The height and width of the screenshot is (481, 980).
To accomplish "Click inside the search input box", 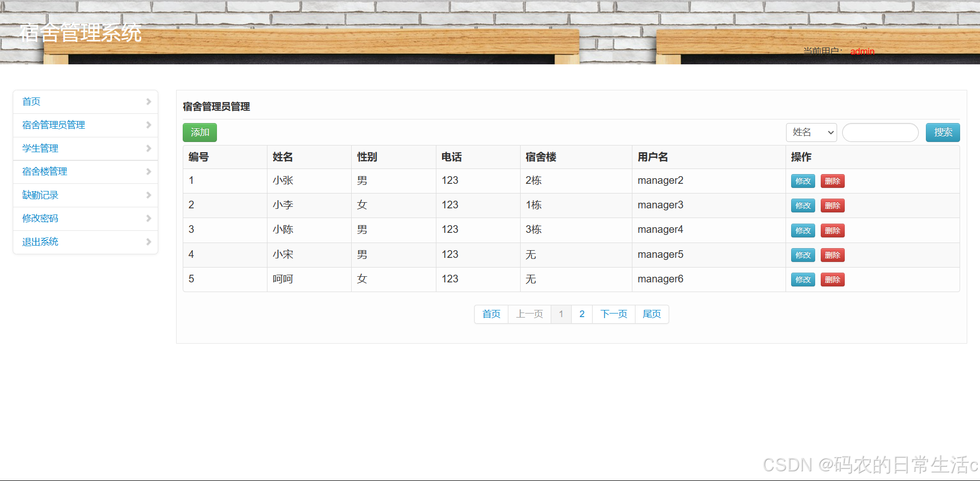I will (879, 132).
